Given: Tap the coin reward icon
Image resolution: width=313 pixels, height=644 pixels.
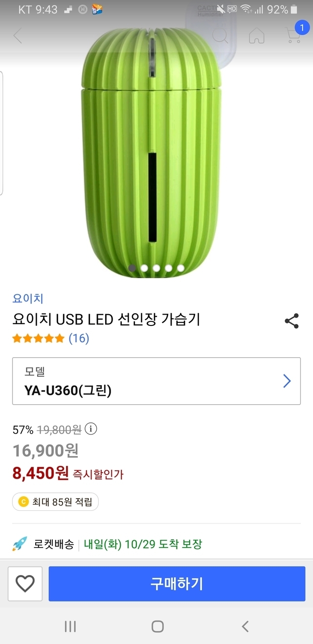Looking at the screenshot, I should pyautogui.click(x=23, y=502).
